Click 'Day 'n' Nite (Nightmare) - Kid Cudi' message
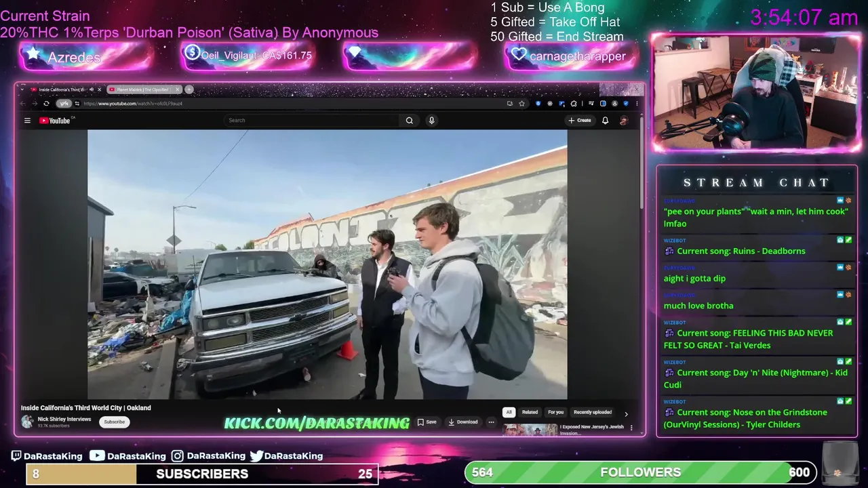 coord(757,378)
